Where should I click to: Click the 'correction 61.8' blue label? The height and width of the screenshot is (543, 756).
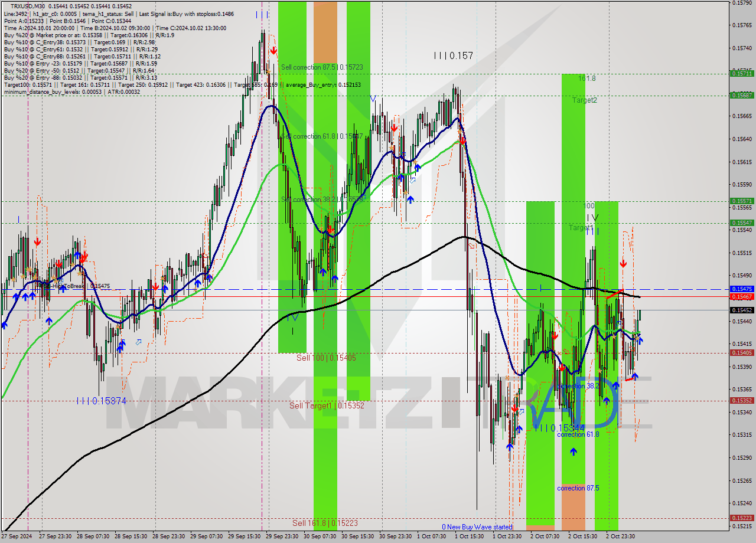point(578,434)
